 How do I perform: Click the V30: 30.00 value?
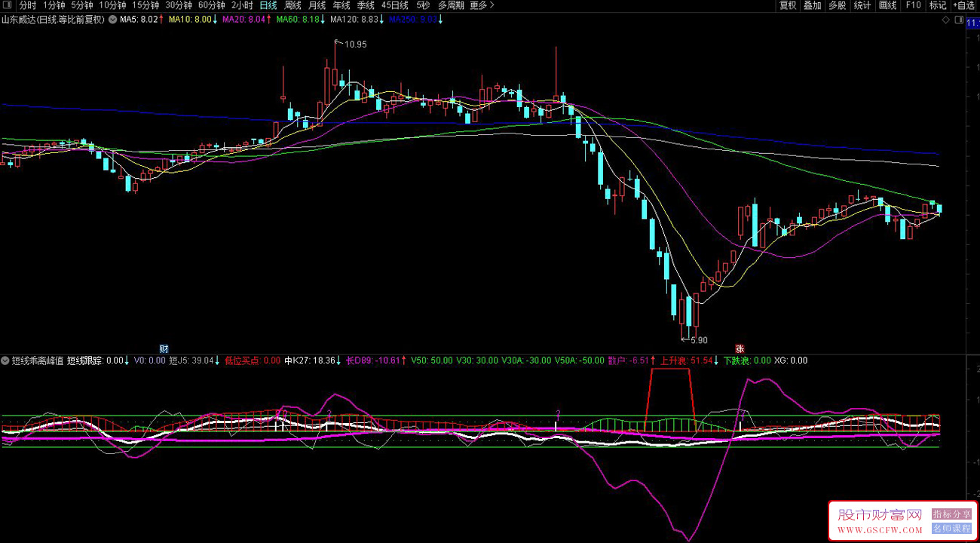(x=477, y=360)
